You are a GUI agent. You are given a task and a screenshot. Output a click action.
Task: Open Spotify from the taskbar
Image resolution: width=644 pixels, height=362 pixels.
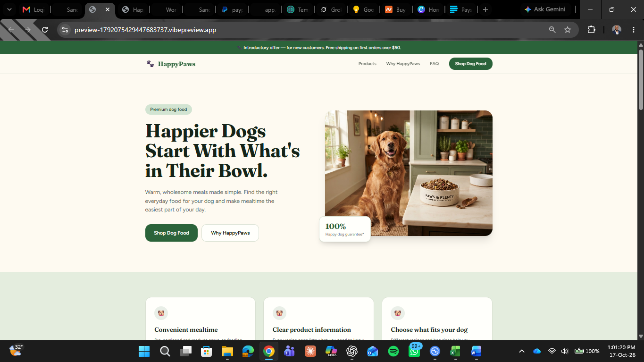[393, 351]
